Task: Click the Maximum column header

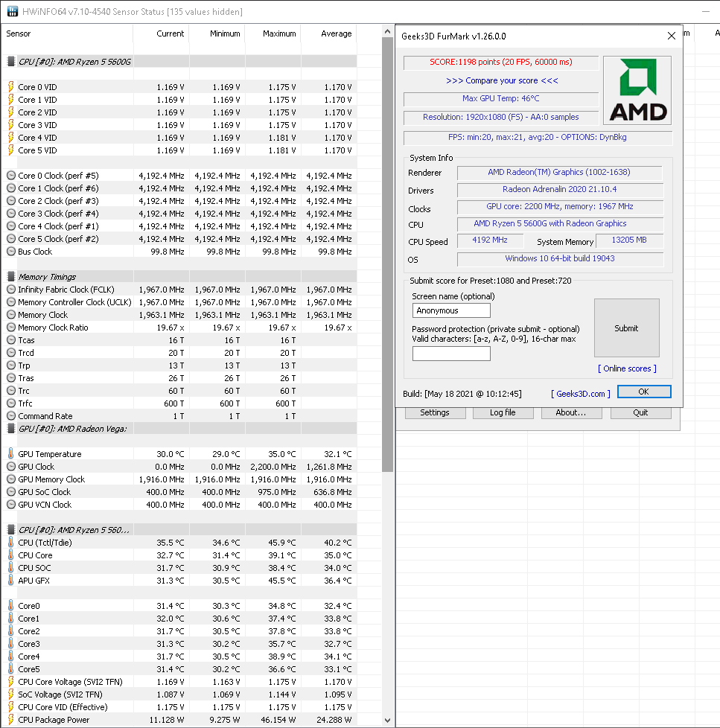Action: pos(279,33)
